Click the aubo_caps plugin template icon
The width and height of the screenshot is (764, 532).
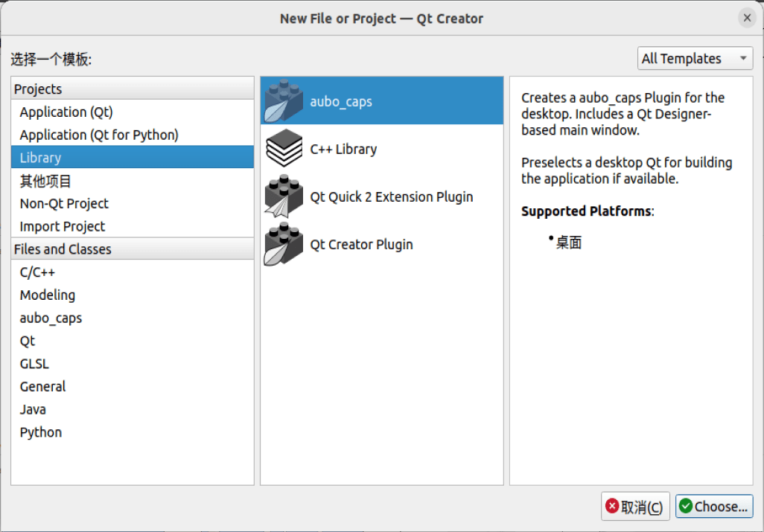tap(284, 100)
